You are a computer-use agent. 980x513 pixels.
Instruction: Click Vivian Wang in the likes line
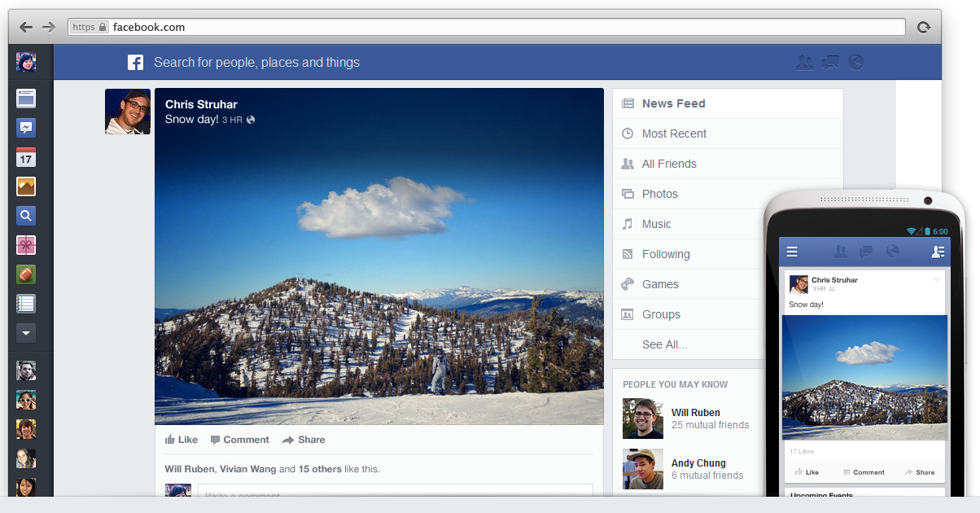click(247, 469)
